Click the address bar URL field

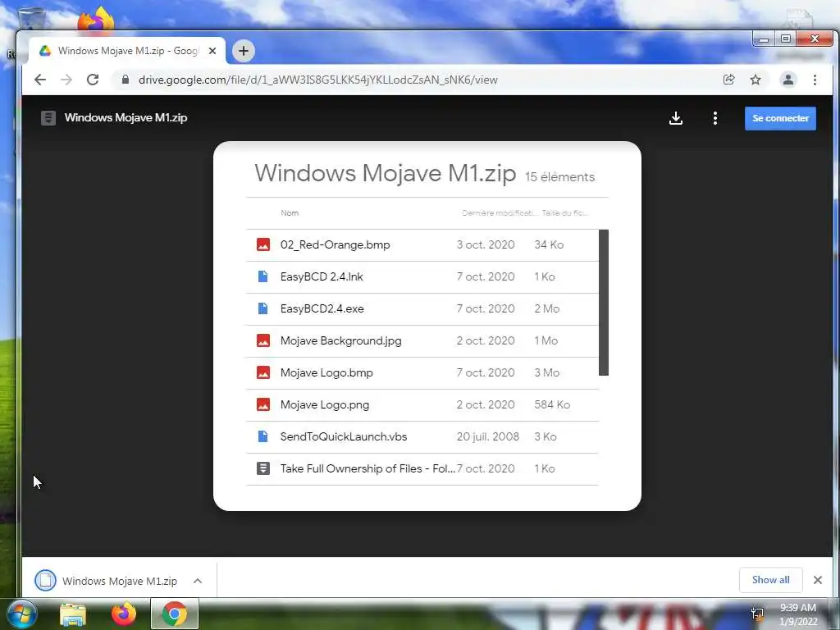coord(418,80)
